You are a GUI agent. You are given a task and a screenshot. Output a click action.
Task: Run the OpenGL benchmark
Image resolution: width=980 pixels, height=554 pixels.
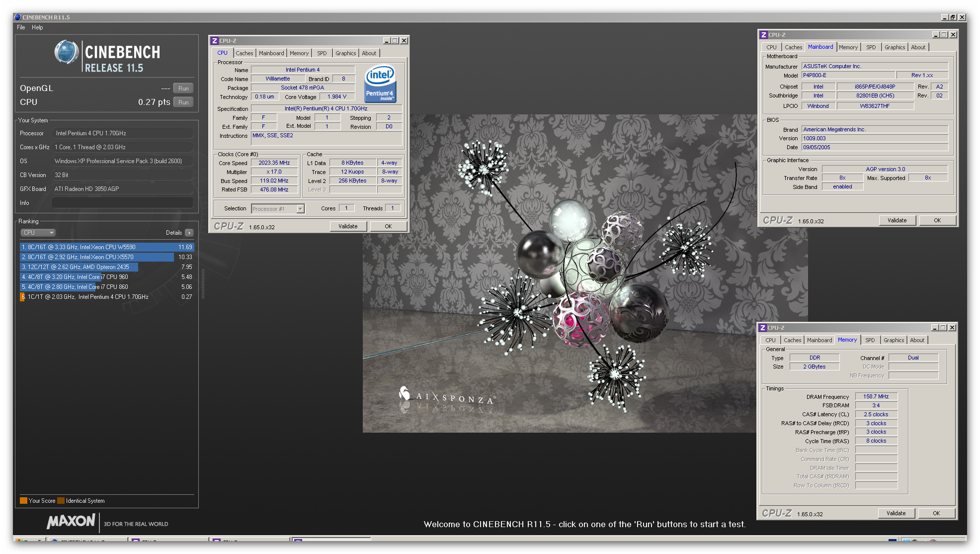[183, 89]
